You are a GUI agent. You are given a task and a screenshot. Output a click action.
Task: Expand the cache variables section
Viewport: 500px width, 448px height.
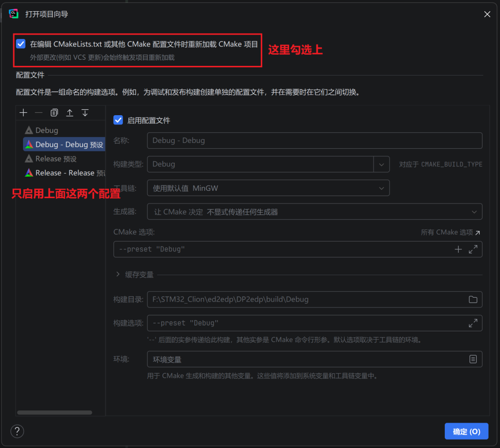118,275
